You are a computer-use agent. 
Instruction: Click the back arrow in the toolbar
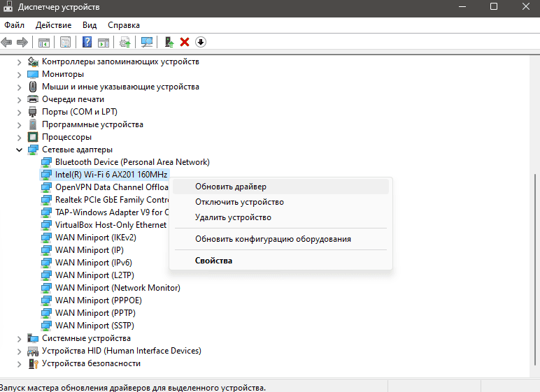click(7, 42)
